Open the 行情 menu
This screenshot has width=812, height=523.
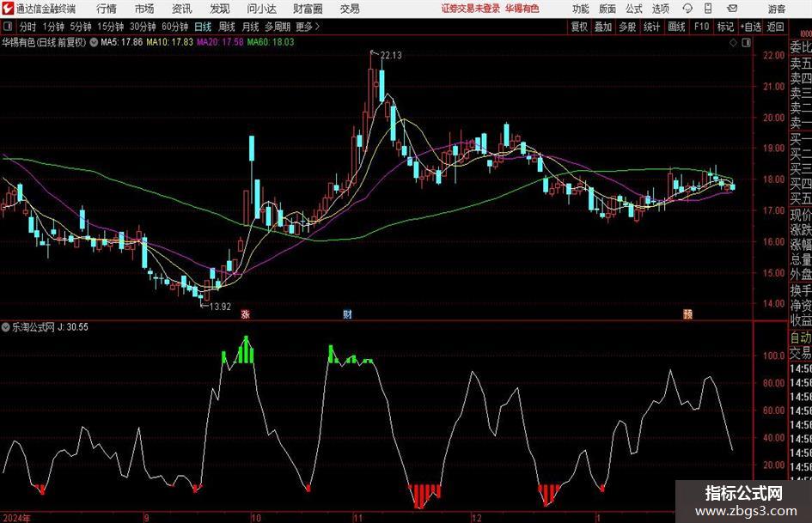click(107, 9)
